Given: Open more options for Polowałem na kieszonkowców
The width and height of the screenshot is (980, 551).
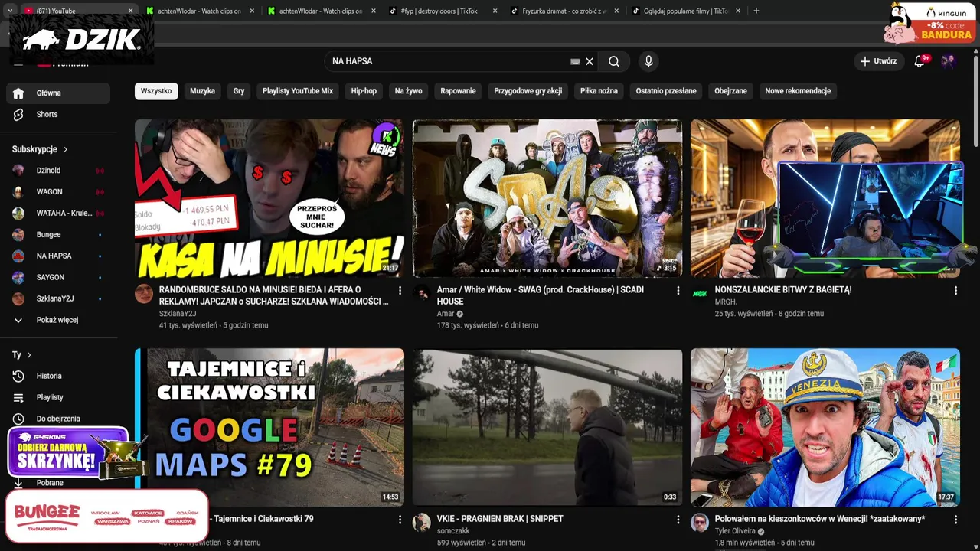Looking at the screenshot, I should 955,520.
